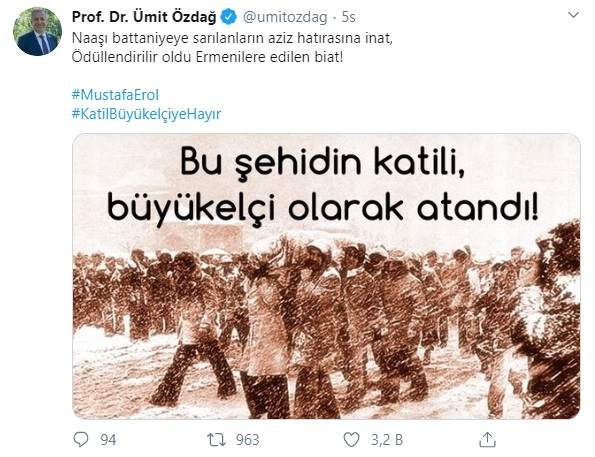Open Ümit Özdağ's profile avatar photo
The height and width of the screenshot is (457, 595).
coord(38,32)
